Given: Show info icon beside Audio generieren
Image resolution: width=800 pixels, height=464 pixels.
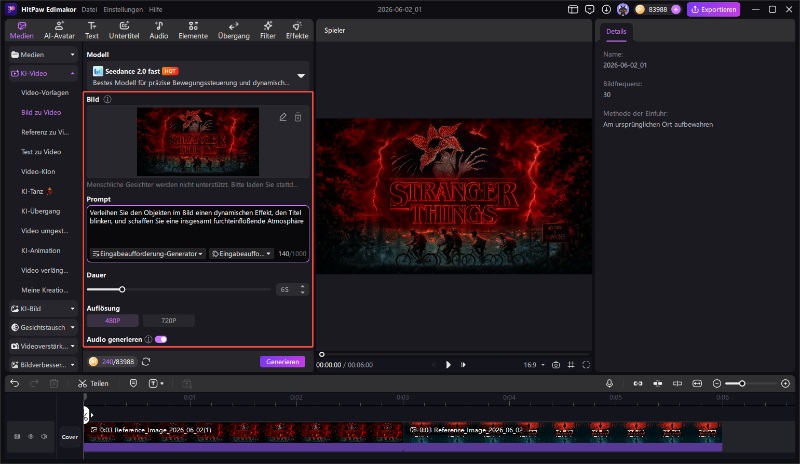Looking at the screenshot, I should click(x=148, y=339).
